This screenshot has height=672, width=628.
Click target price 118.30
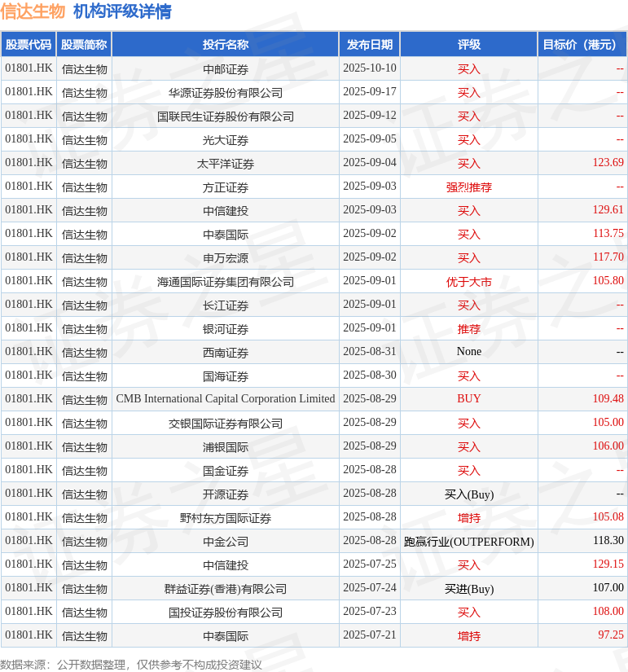[x=608, y=540]
